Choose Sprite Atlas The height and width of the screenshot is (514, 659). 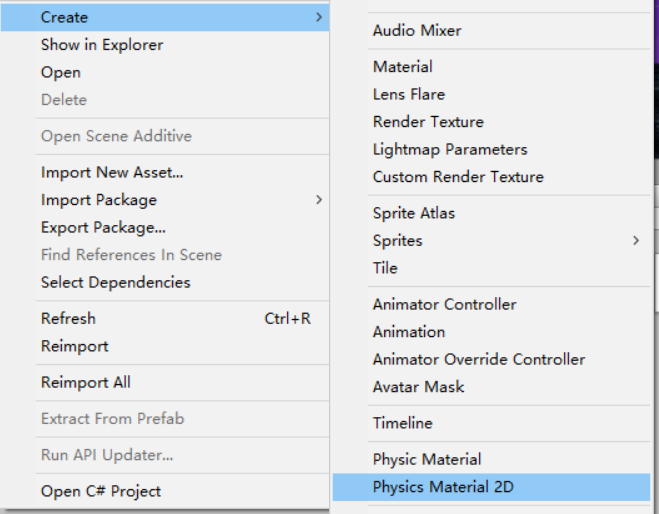[x=414, y=214]
